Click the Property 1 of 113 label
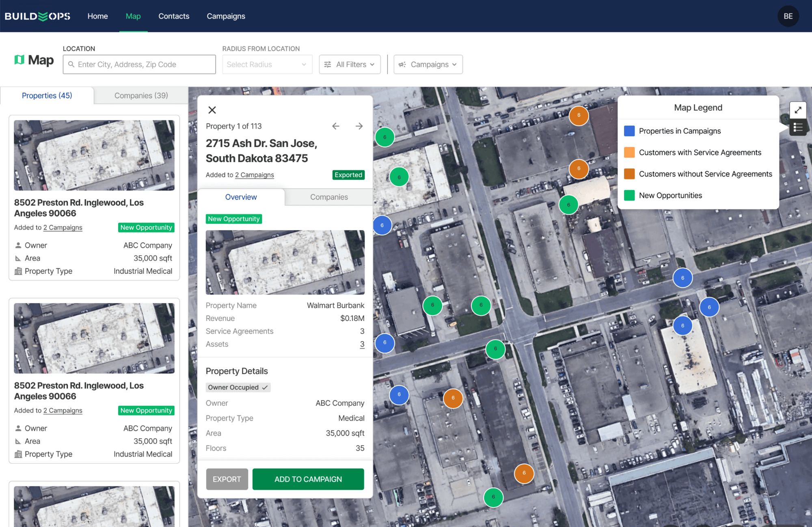The width and height of the screenshot is (812, 527). pyautogui.click(x=233, y=126)
